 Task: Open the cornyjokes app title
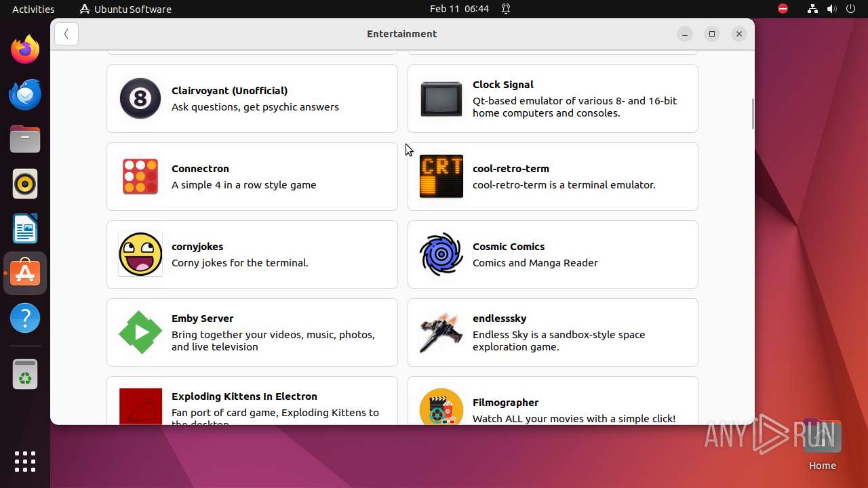(x=197, y=247)
